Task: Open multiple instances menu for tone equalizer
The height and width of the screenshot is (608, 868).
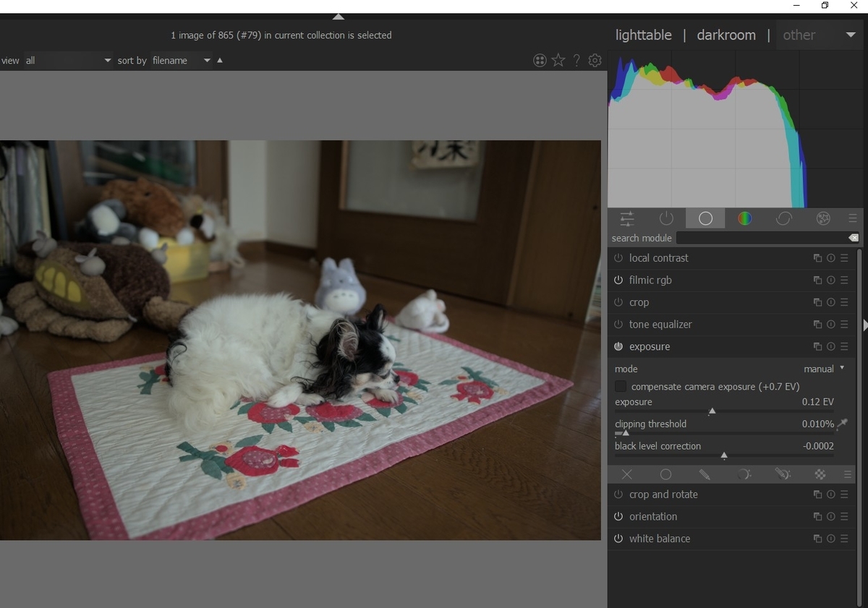Action: (x=817, y=325)
